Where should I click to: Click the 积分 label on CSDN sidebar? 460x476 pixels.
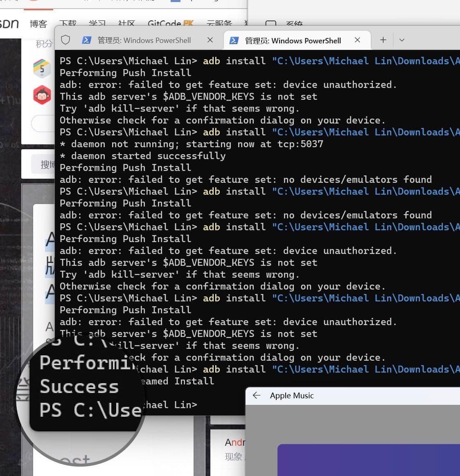click(44, 44)
